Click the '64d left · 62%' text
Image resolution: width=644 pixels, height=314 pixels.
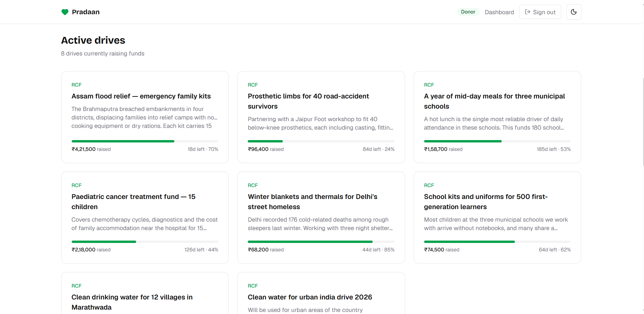tap(555, 250)
